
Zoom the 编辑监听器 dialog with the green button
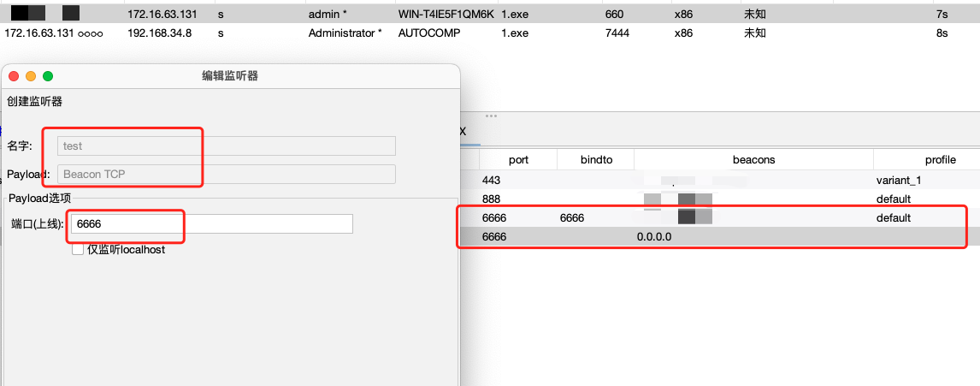48,76
